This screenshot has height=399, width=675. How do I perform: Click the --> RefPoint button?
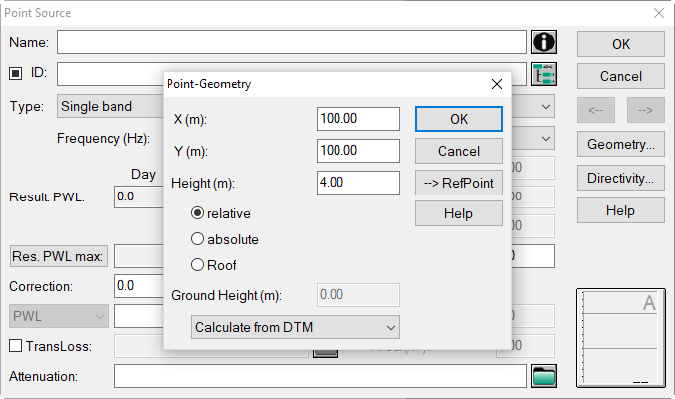coord(459,183)
